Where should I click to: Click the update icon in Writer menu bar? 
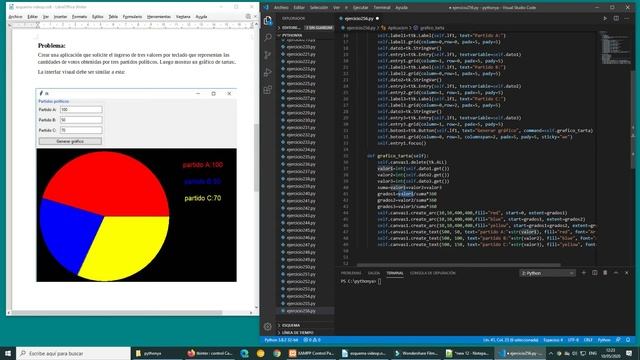tap(248, 16)
